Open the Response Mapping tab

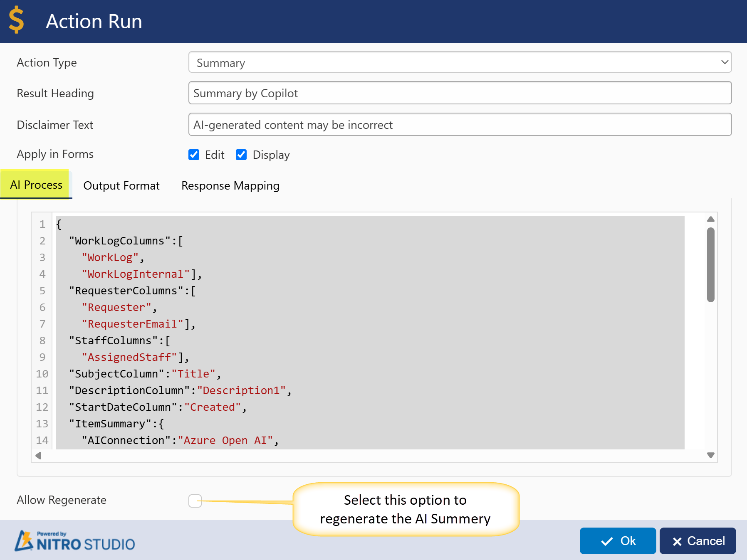tap(230, 185)
